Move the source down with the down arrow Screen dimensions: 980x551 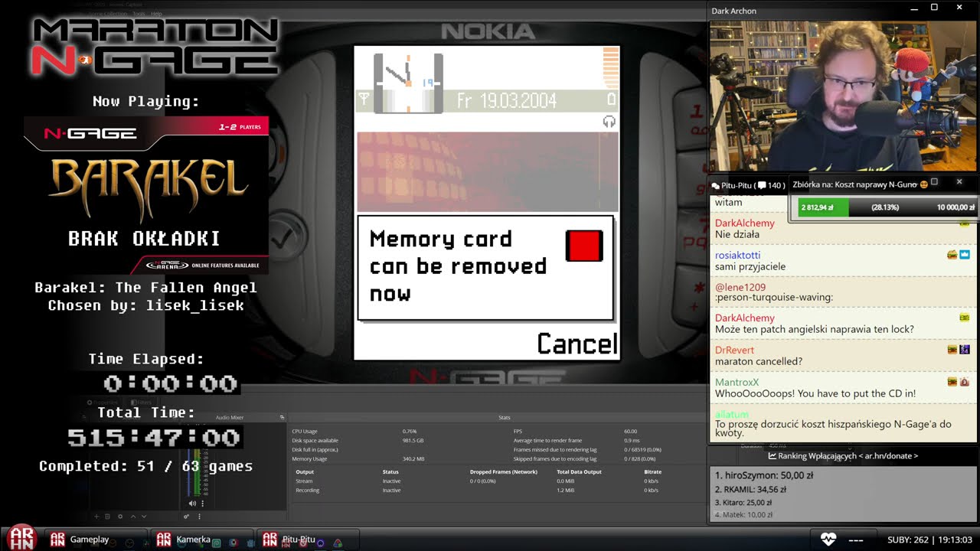144,517
